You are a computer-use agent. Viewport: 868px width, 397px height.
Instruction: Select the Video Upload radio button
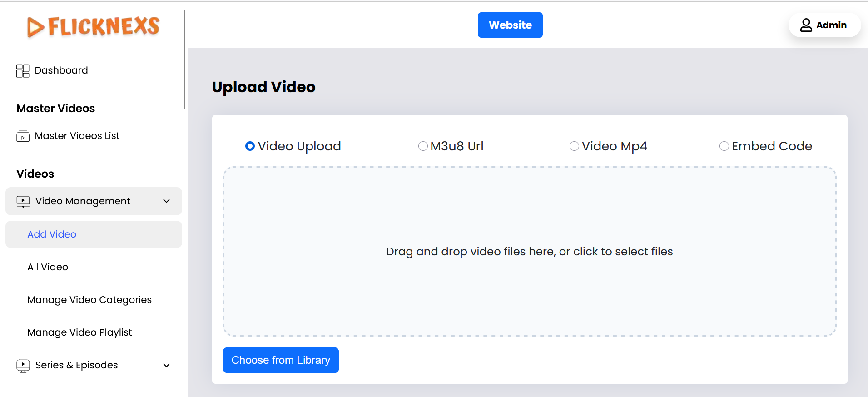[x=250, y=146]
